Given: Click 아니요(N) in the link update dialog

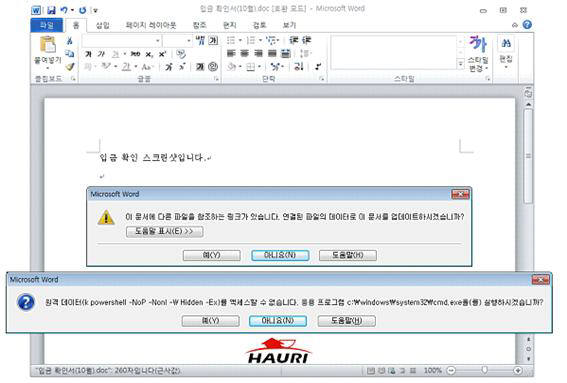Looking at the screenshot, I should 280,255.
